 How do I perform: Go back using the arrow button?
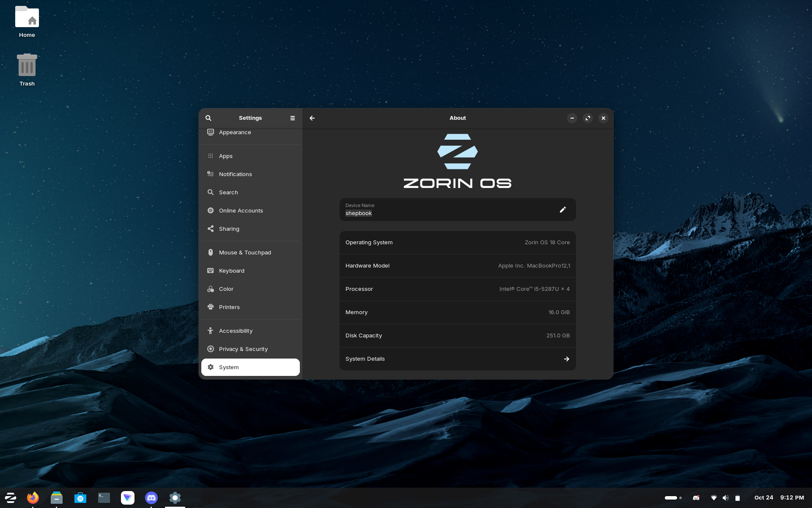tap(312, 118)
